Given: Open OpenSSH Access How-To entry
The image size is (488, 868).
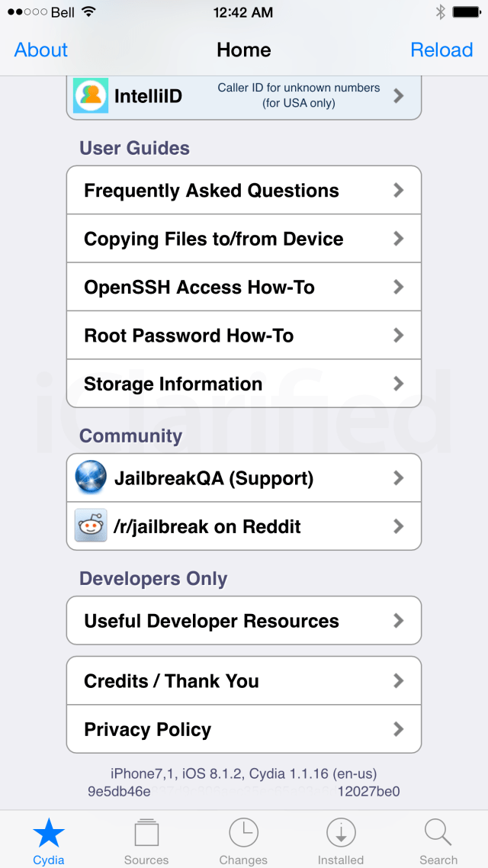Looking at the screenshot, I should (199, 288).
